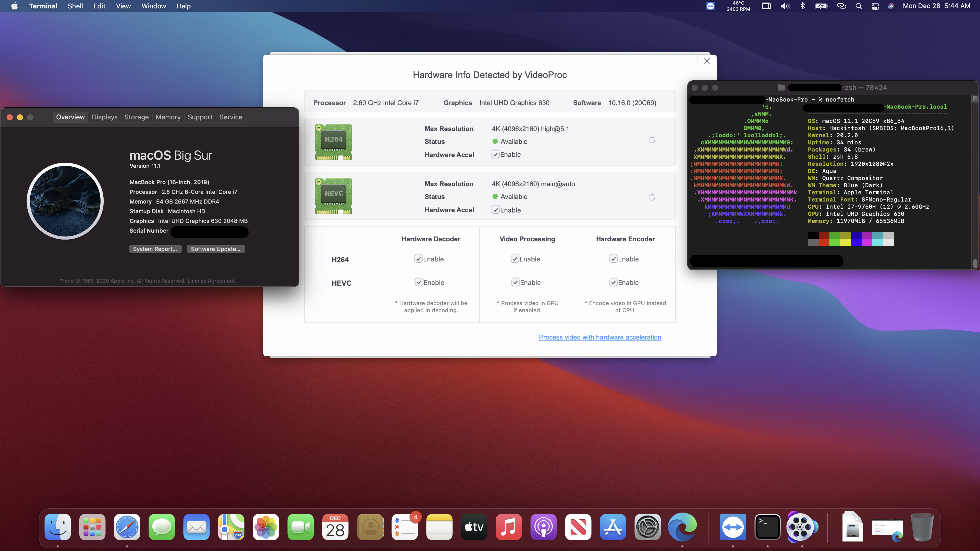Open Launchpad in the Dock

[x=92, y=527]
